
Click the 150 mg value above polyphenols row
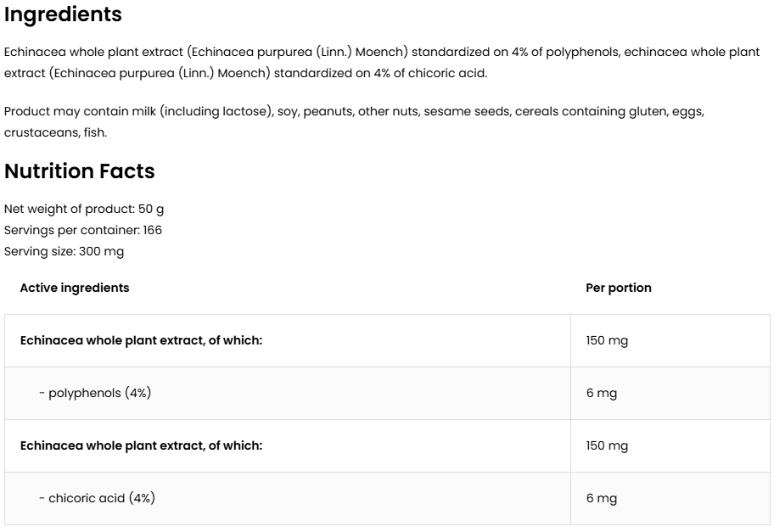607,340
